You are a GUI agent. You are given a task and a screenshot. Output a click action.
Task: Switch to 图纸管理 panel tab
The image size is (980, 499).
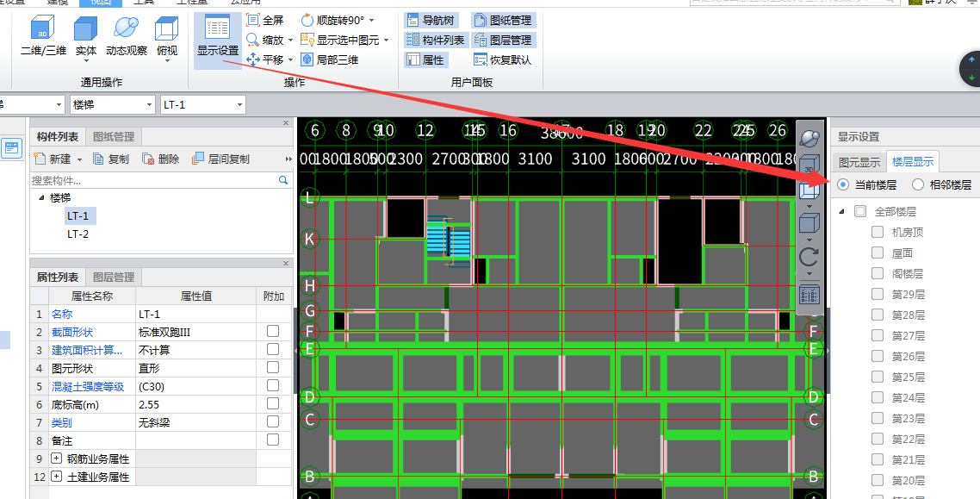(114, 136)
